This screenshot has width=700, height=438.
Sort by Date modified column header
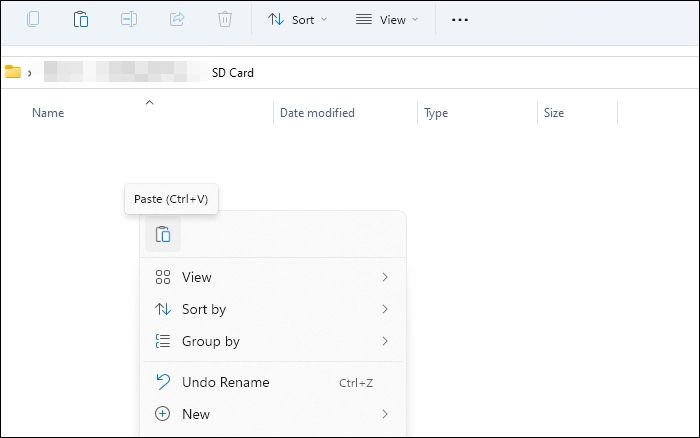click(317, 113)
